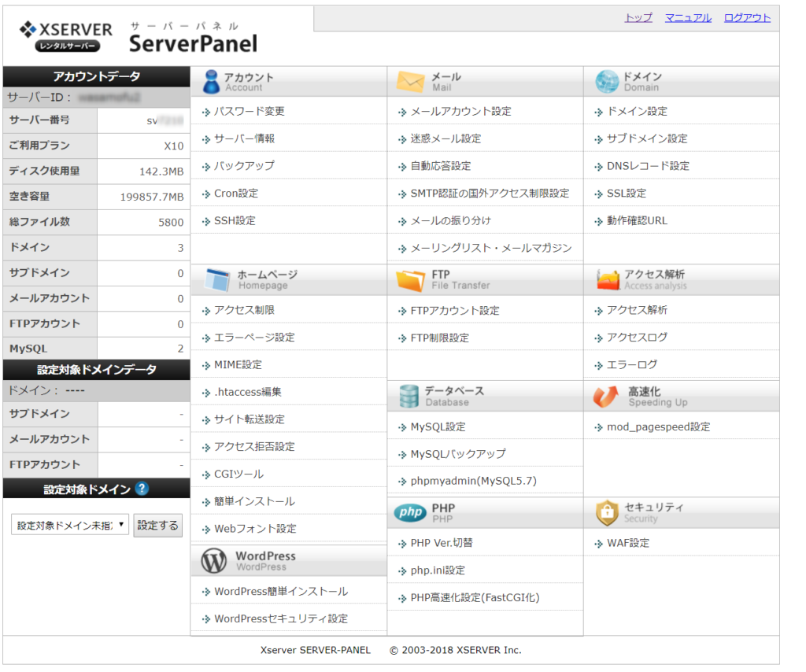Click the WordPress logo icon

[214, 560]
